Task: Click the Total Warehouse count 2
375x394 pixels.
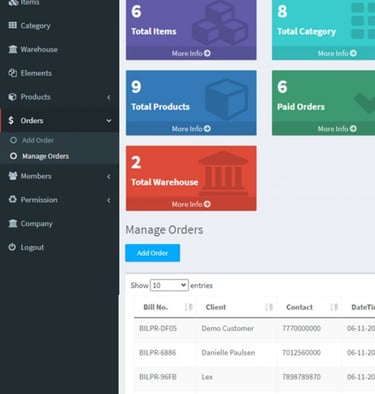Action: click(x=136, y=162)
